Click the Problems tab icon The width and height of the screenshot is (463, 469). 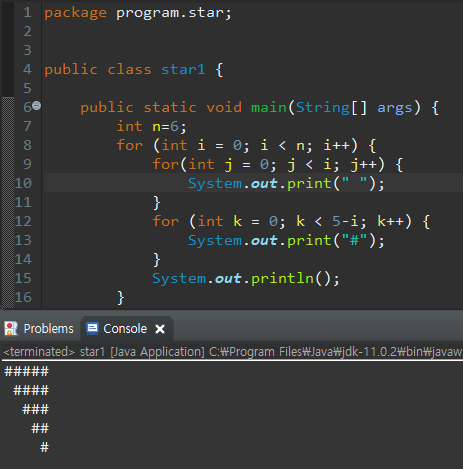pos(11,329)
